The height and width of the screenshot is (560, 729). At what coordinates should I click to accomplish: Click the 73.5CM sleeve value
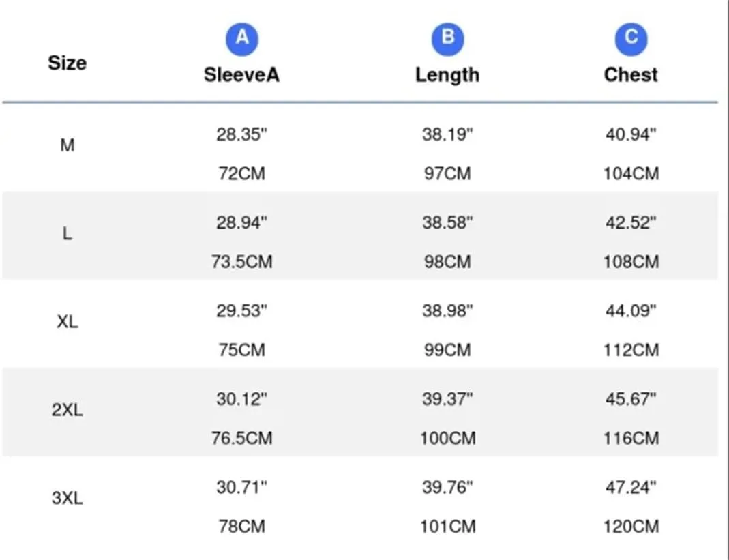pos(242,262)
